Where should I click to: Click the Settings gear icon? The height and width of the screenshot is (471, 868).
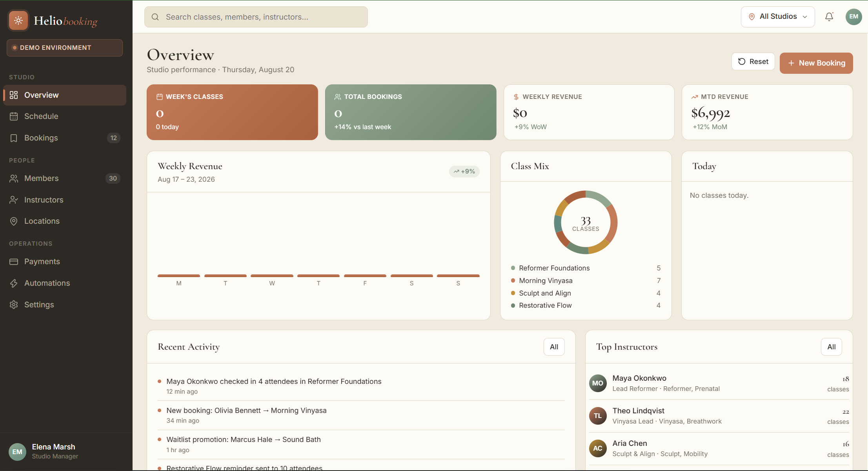14,305
